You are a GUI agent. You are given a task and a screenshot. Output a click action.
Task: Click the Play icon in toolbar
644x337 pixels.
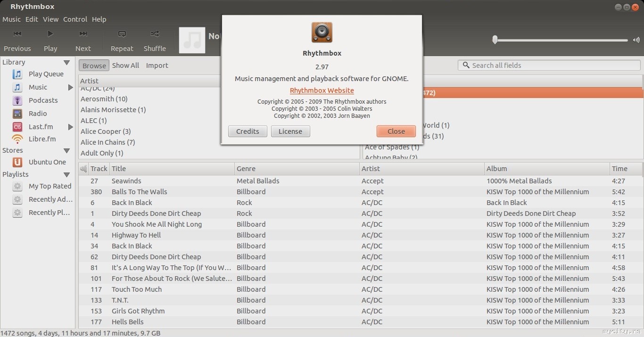50,33
